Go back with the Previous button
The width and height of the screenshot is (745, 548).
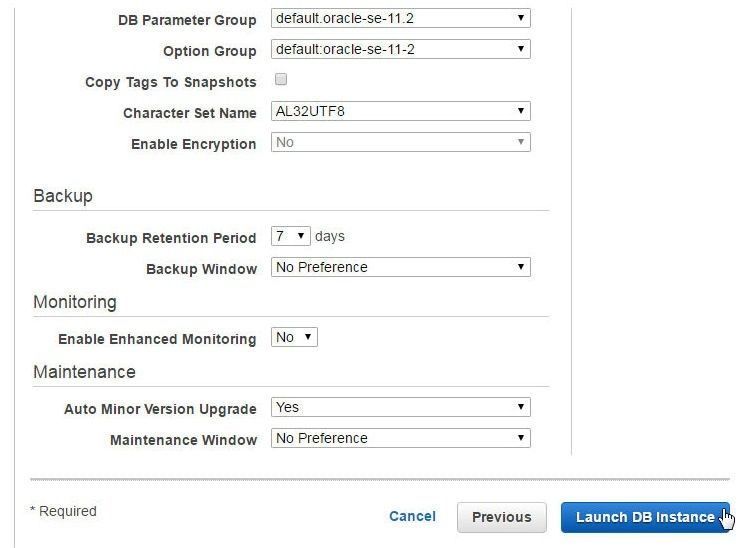(x=502, y=518)
